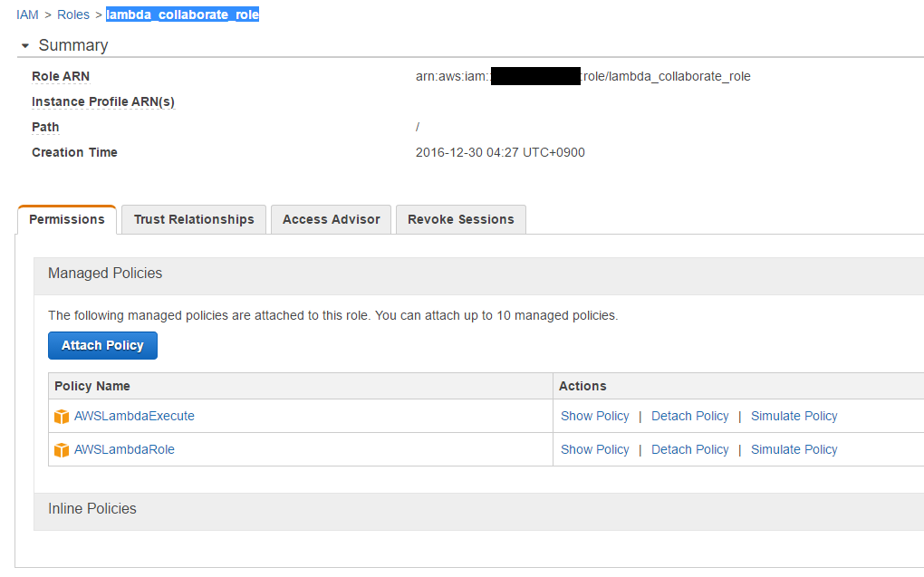Open the Trust Relationships tab
The image size is (924, 577).
pos(194,219)
